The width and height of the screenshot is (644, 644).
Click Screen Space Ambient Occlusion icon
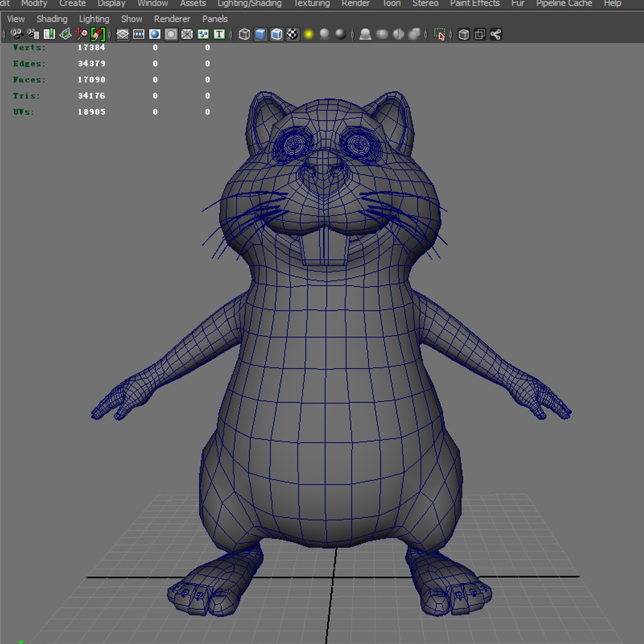tap(365, 34)
